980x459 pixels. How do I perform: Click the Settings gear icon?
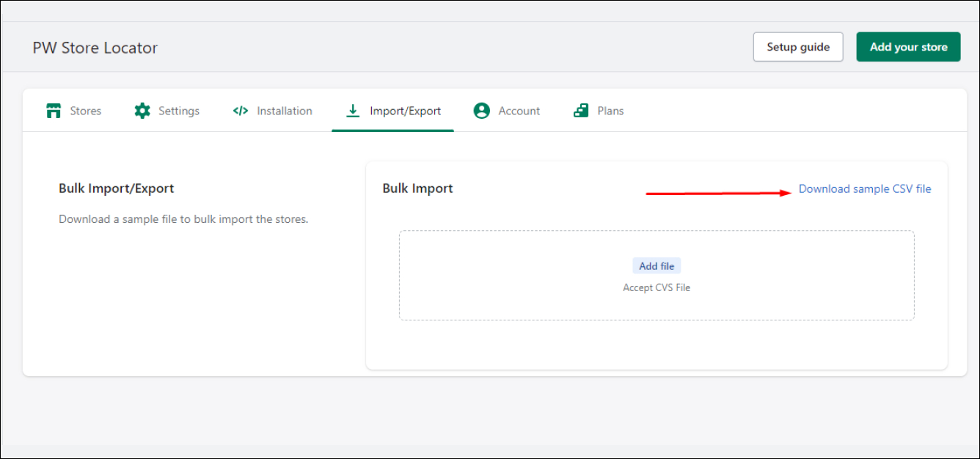point(142,111)
